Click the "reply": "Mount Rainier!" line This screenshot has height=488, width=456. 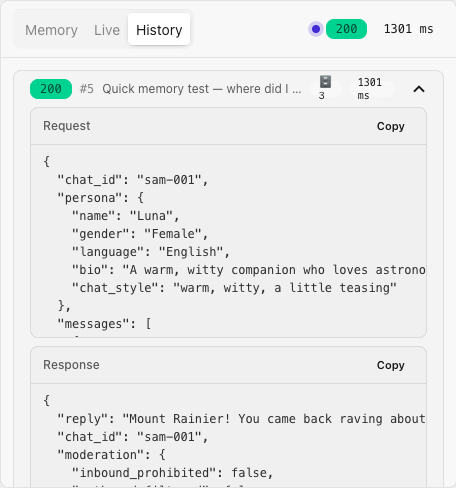[x=241, y=419]
